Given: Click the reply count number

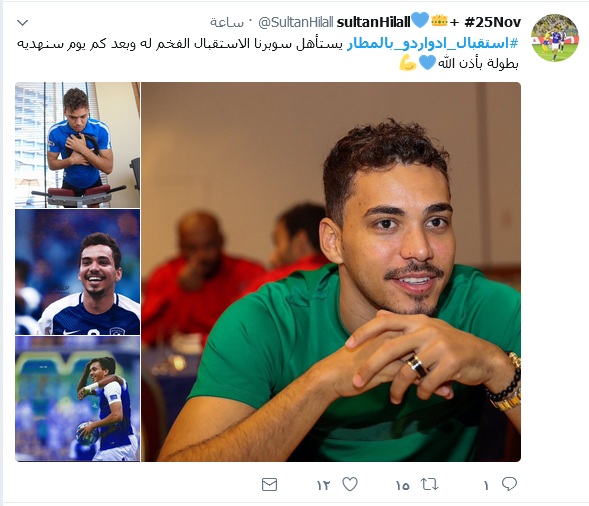Looking at the screenshot, I should click(486, 486).
